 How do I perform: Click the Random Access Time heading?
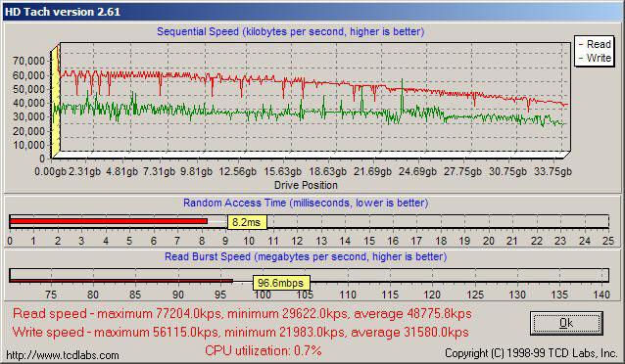tap(306, 203)
